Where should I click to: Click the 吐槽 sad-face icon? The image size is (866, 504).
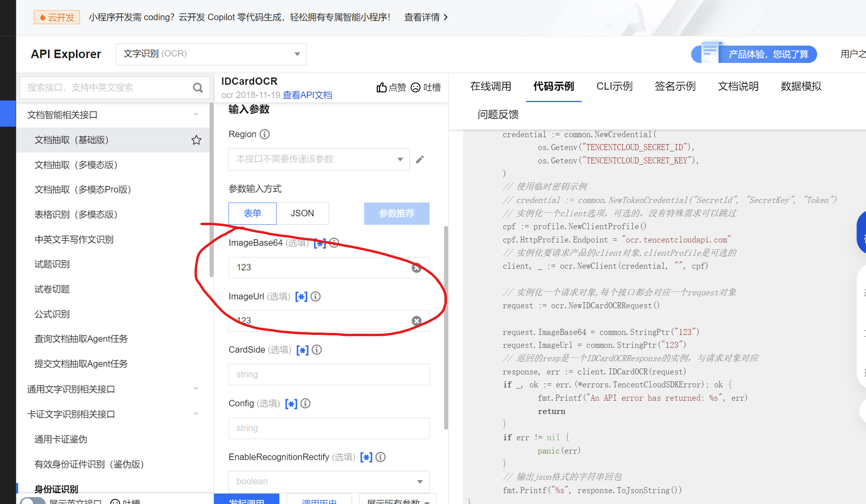pyautogui.click(x=415, y=87)
